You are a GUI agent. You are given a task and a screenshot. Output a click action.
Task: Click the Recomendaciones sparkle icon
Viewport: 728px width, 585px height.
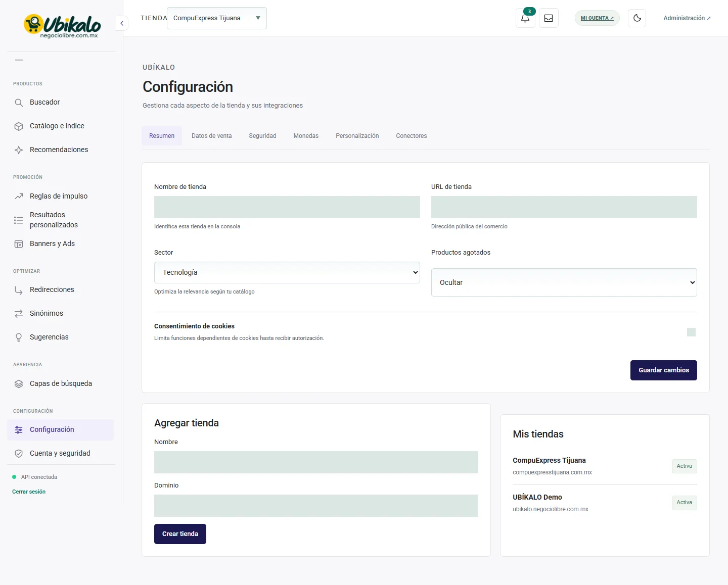click(19, 150)
